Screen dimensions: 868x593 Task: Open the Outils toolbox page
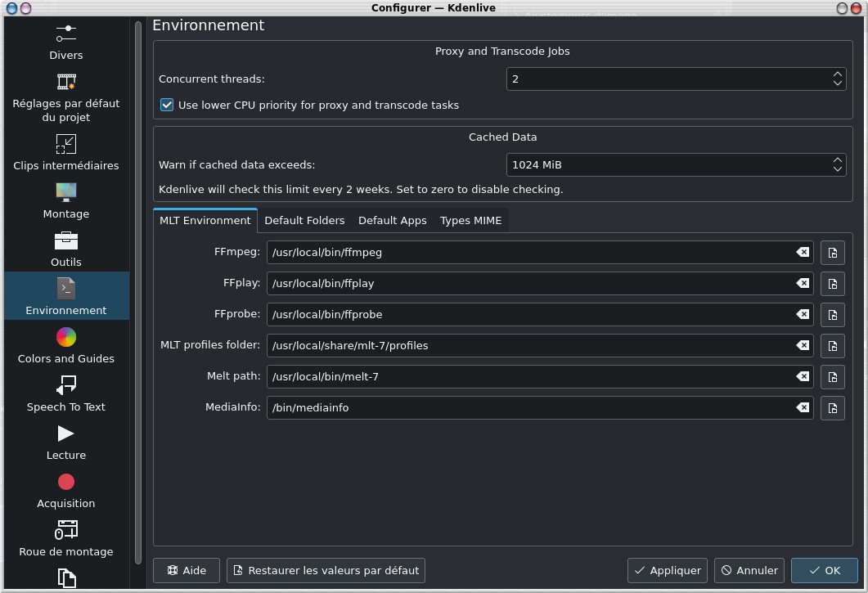coord(66,249)
